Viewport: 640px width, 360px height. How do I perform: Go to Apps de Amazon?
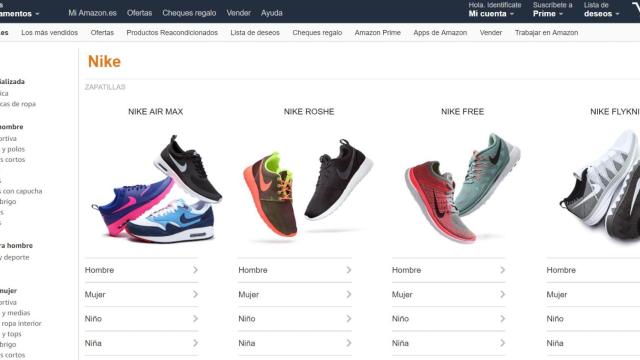tap(440, 33)
